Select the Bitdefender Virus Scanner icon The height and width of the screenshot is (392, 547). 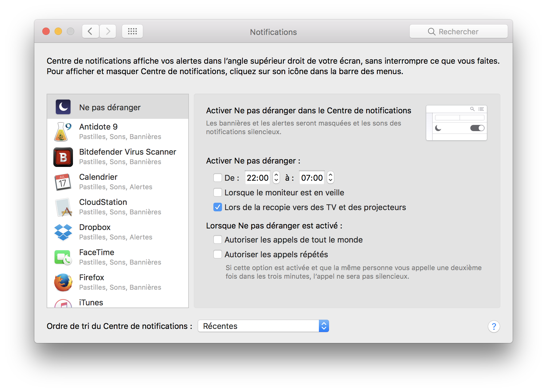pyautogui.click(x=63, y=157)
